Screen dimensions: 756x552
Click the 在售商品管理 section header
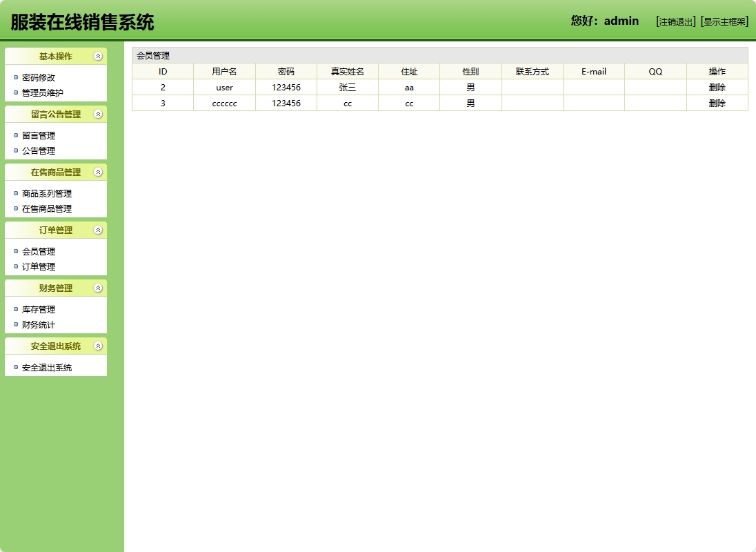pyautogui.click(x=56, y=172)
